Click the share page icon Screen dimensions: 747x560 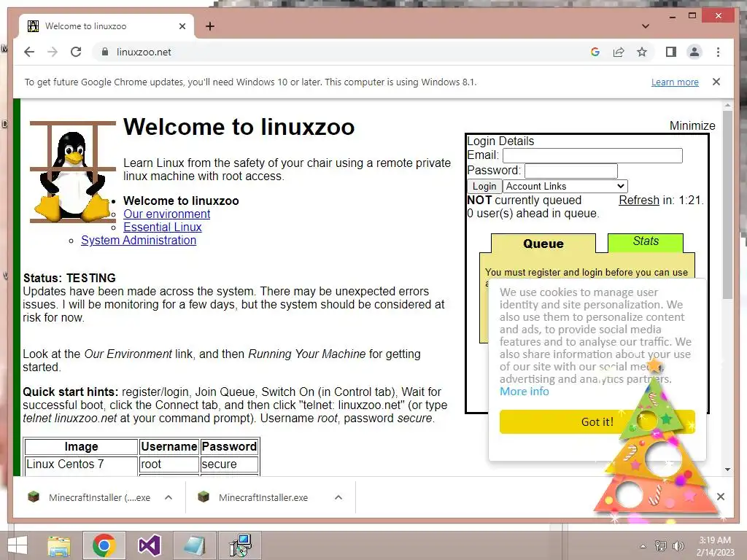pyautogui.click(x=619, y=52)
